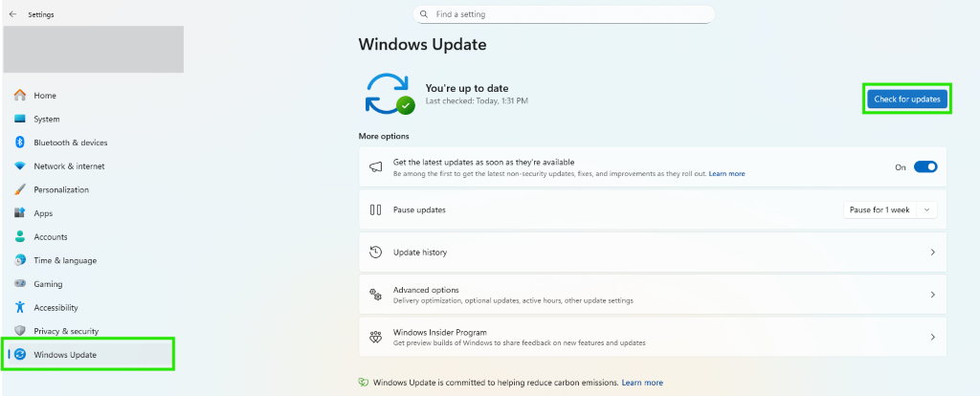Click the search magnifier icon
Viewport: 980px width, 396px height.
tap(424, 13)
